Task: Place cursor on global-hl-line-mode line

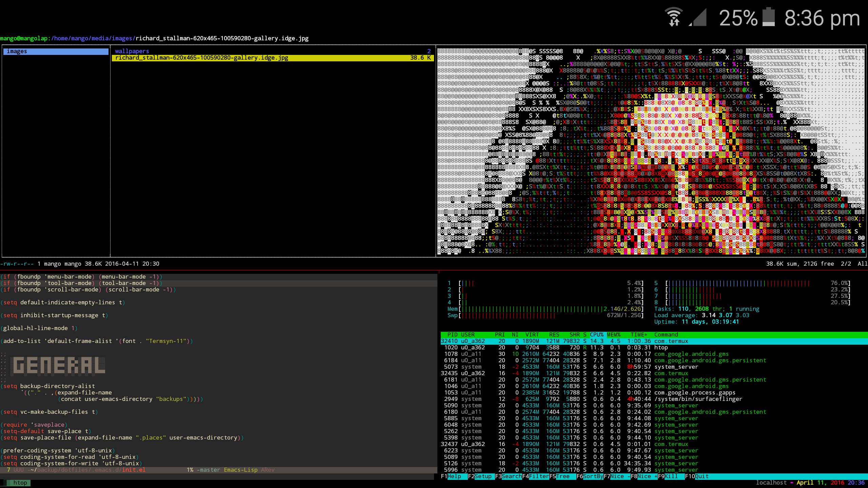Action: (39, 328)
